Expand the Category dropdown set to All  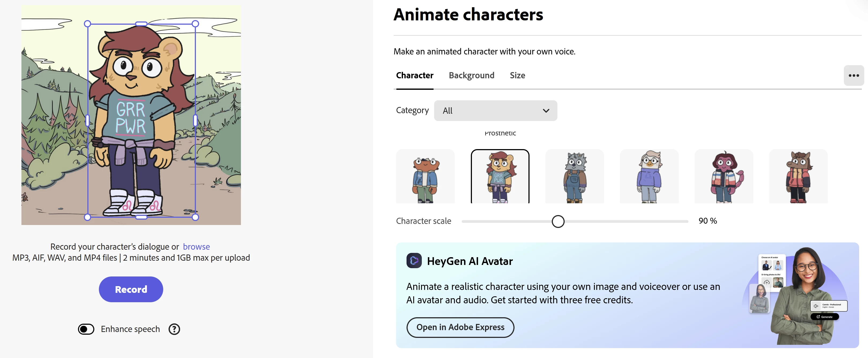coord(495,110)
